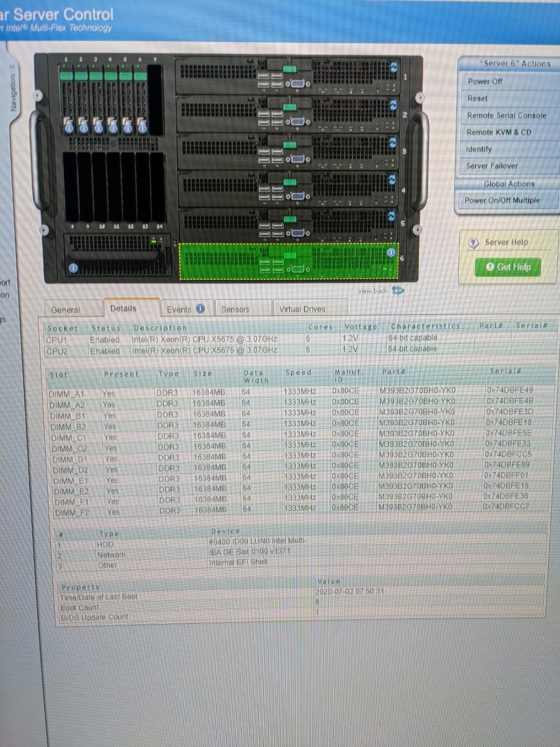This screenshot has width=560, height=747.
Task: Click the HDD boot device type
Action: (105, 544)
